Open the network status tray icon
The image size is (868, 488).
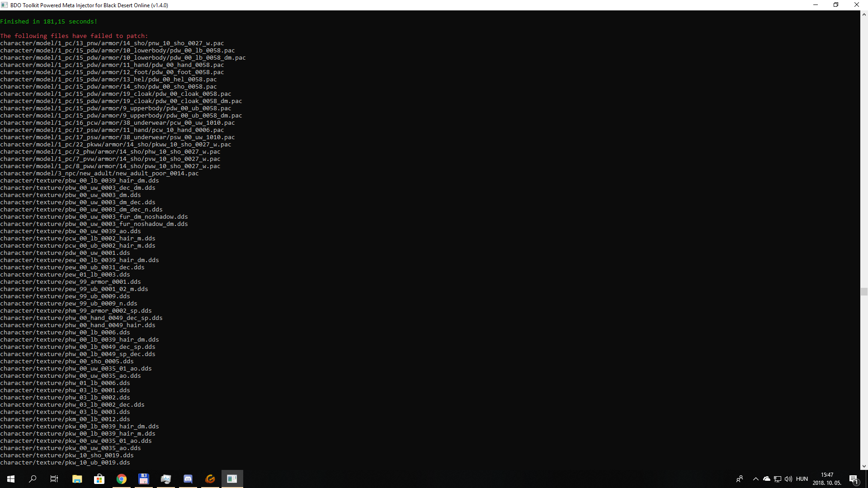[x=778, y=479]
